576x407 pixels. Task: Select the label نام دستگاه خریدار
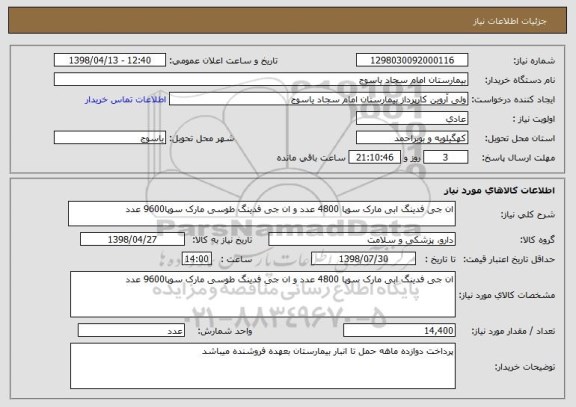[x=520, y=80]
